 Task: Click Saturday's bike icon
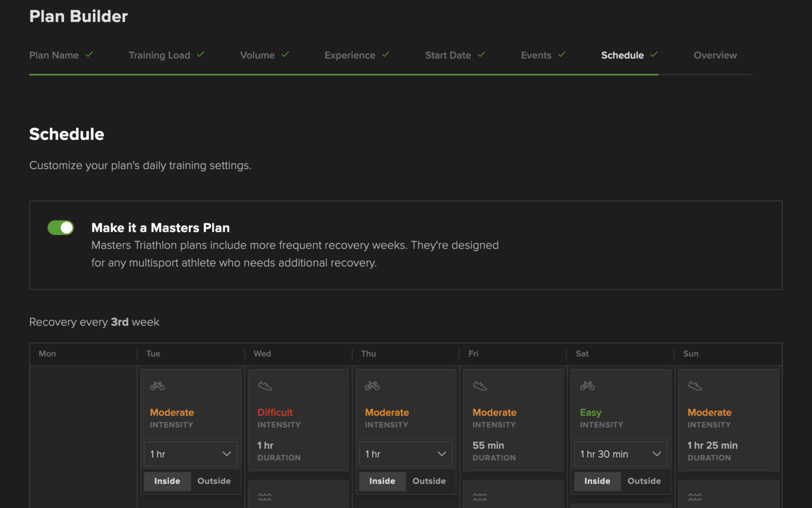(587, 385)
